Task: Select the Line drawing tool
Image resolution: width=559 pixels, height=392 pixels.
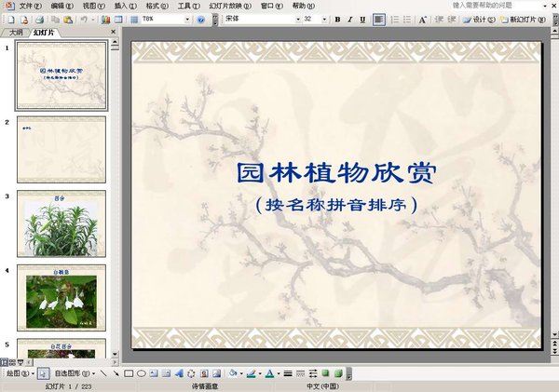Action: pyautogui.click(x=103, y=373)
